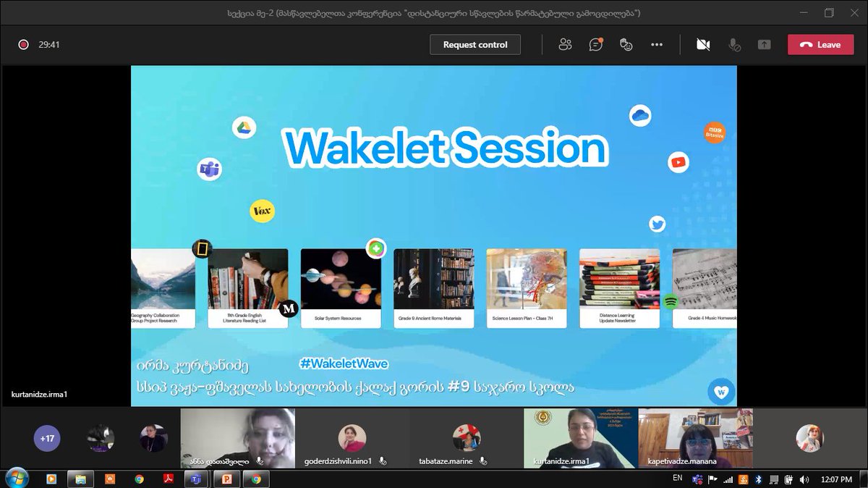Click Microsoft Teams icon on slide

point(209,169)
